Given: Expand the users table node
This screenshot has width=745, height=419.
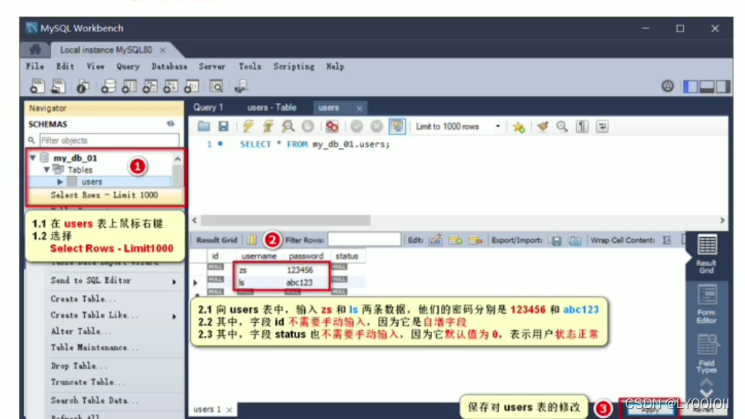Looking at the screenshot, I should 60,181.
